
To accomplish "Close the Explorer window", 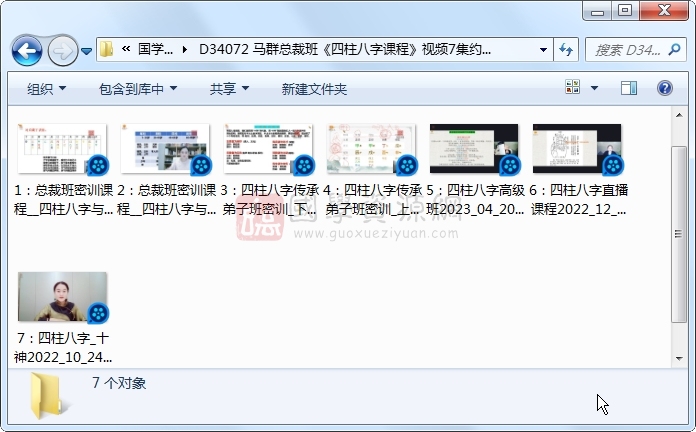I will [664, 11].
